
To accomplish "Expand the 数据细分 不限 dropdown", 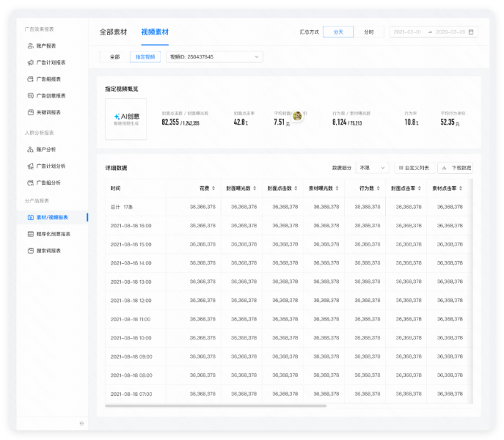I will click(x=371, y=168).
